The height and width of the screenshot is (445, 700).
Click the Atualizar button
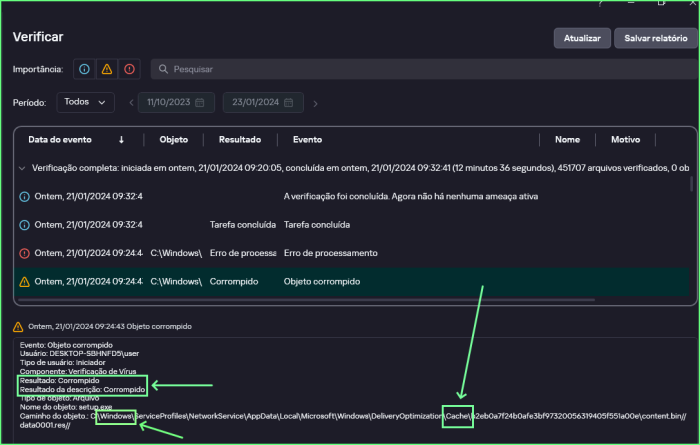tap(581, 38)
